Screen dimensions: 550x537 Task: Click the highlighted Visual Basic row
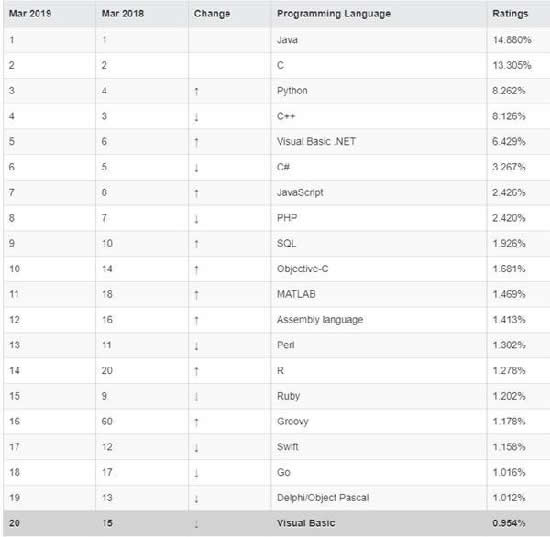pyautogui.click(x=276, y=523)
